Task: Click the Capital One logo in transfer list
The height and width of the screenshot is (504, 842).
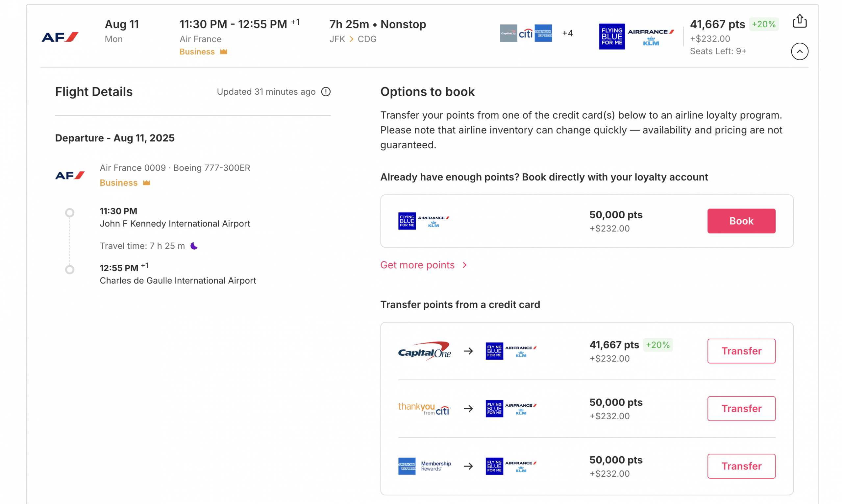Action: click(424, 351)
